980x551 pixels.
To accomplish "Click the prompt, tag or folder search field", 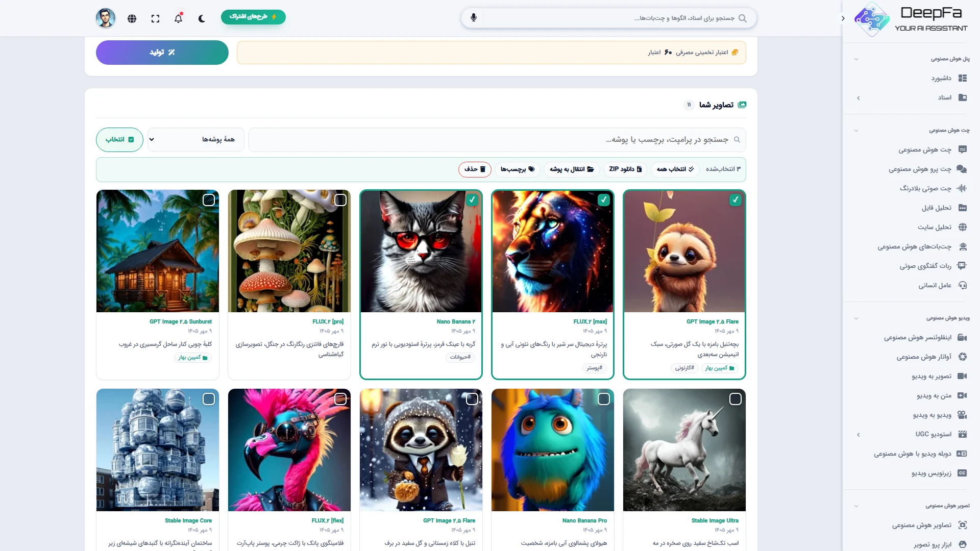I will [x=497, y=139].
